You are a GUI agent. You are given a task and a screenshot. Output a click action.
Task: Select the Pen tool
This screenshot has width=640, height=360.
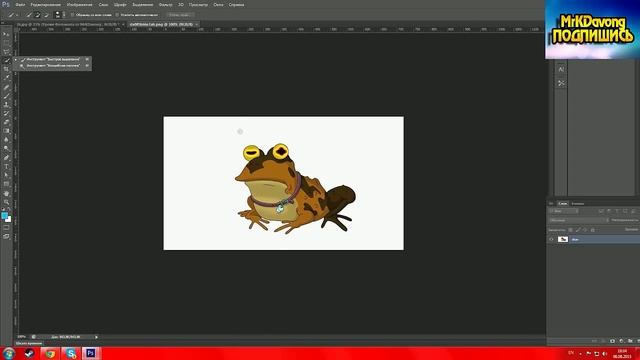6,157
